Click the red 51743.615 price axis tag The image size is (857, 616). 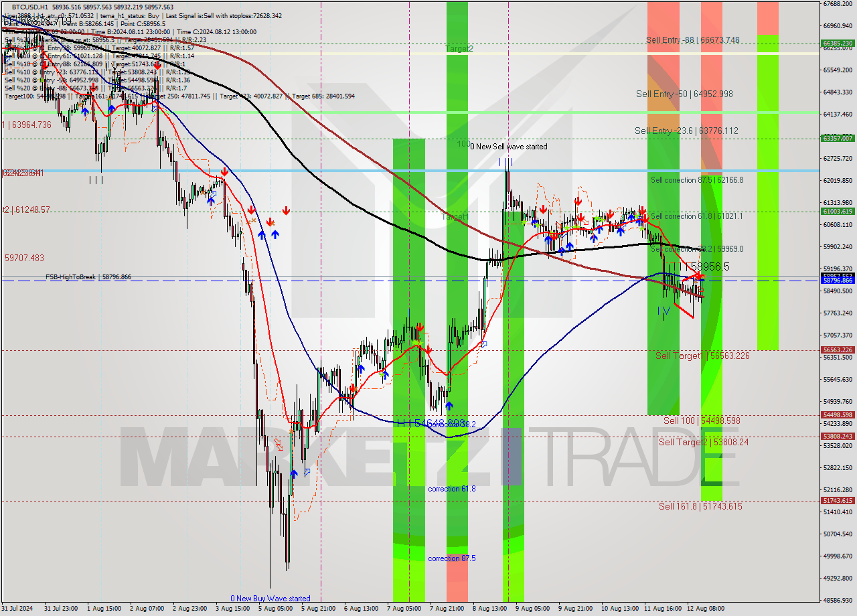(838, 500)
